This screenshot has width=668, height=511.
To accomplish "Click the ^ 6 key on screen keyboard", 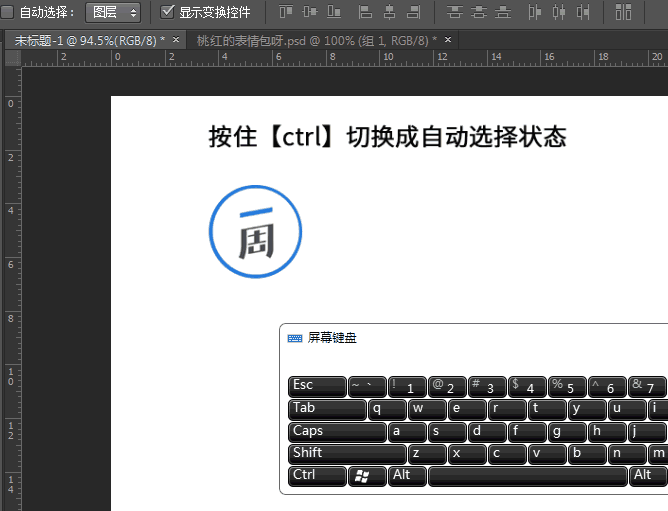I will 608,387.
